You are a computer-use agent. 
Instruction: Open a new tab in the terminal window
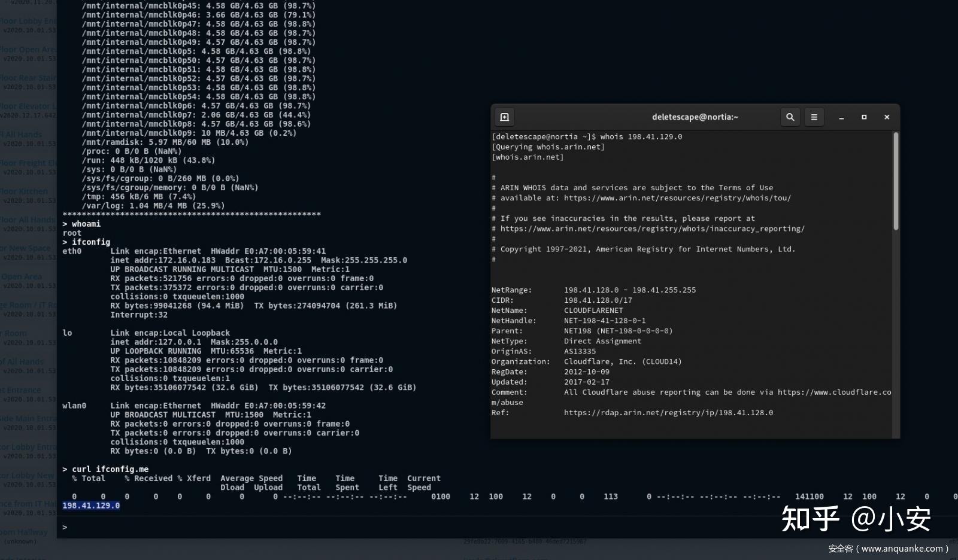tap(504, 117)
